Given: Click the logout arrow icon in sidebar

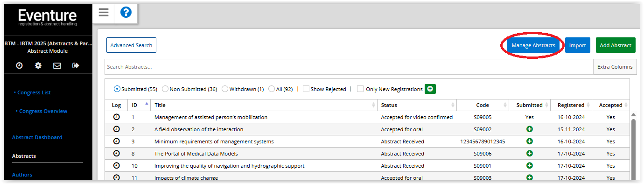Looking at the screenshot, I should [x=76, y=66].
